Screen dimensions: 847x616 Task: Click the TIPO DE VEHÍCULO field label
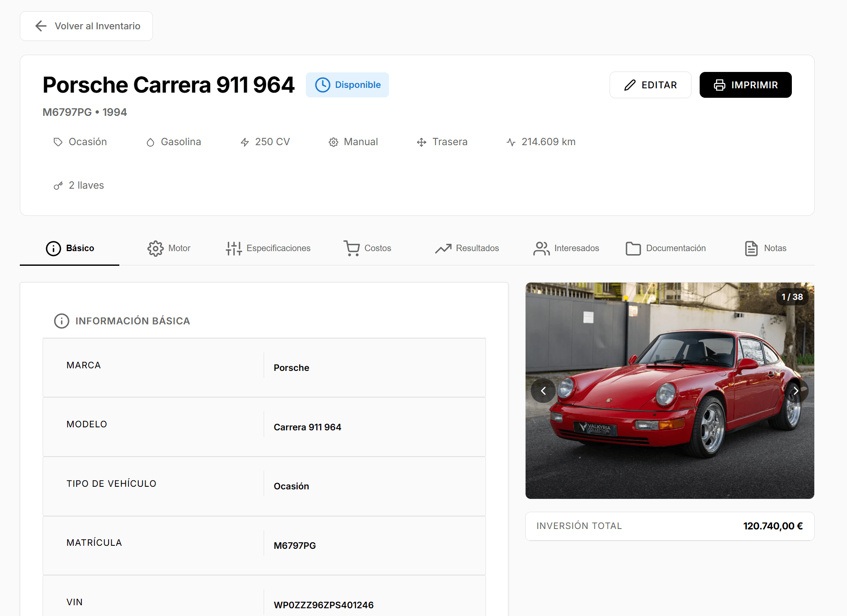(x=111, y=484)
